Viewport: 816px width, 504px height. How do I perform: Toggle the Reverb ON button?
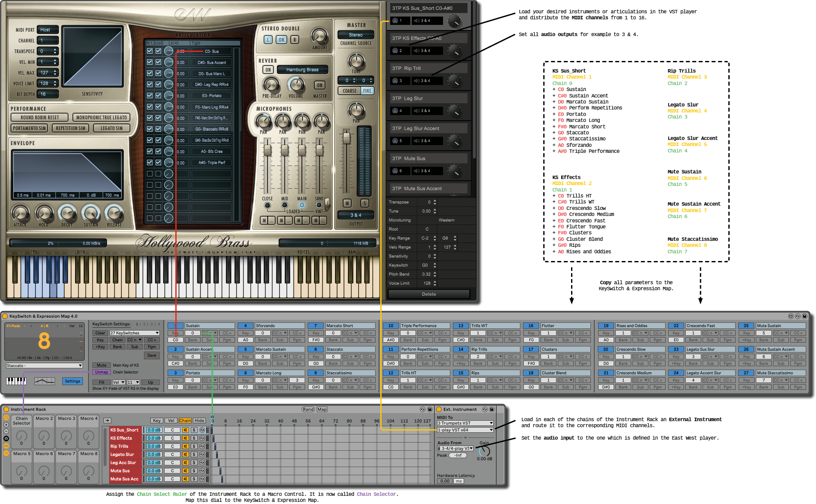[x=268, y=70]
